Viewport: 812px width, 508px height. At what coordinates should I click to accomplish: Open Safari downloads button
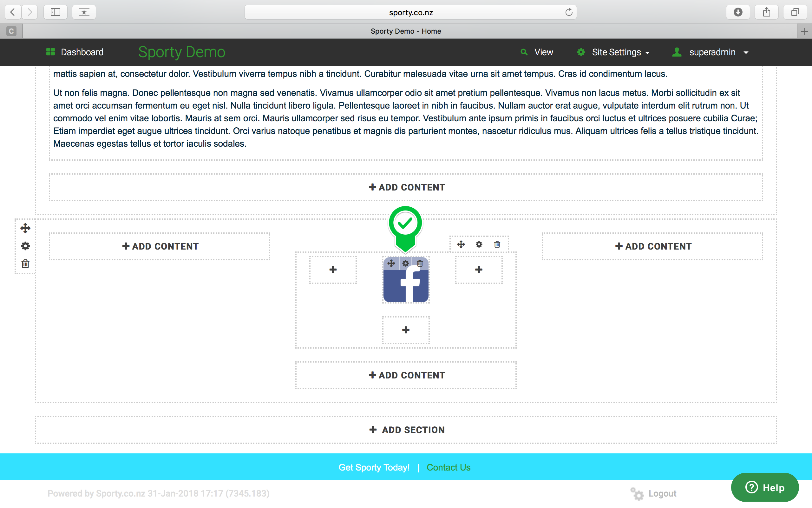(x=738, y=12)
